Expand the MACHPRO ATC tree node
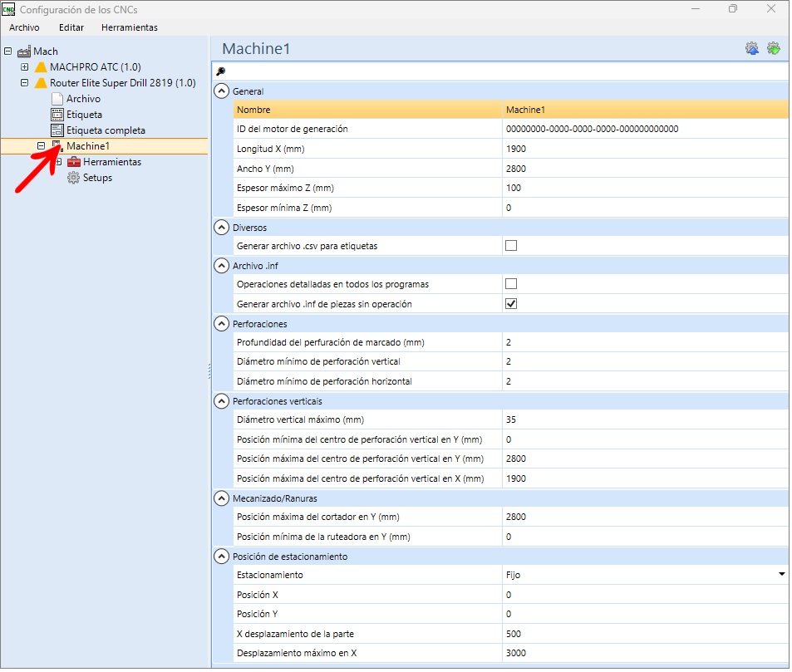 [24, 67]
